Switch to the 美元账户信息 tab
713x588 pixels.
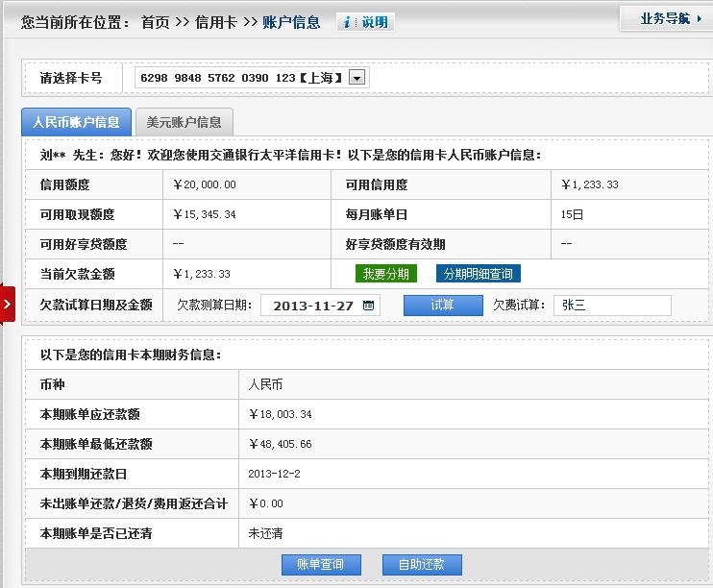(184, 122)
